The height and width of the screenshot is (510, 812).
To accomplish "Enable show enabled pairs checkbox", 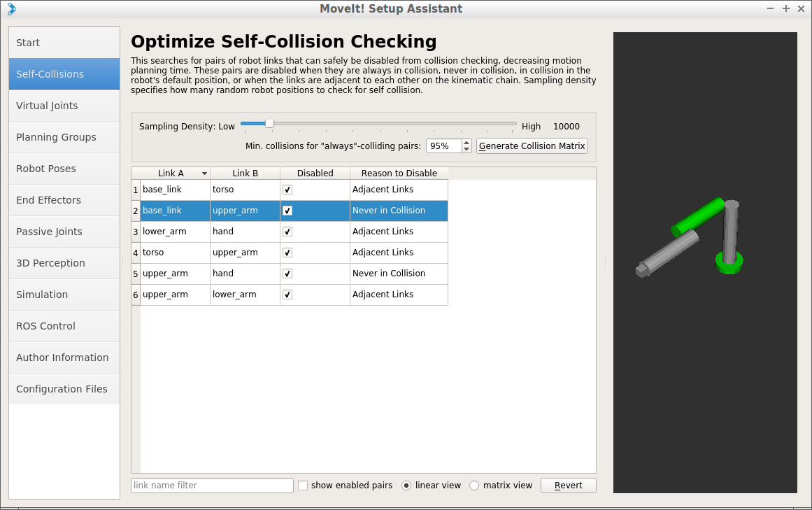I will 303,485.
